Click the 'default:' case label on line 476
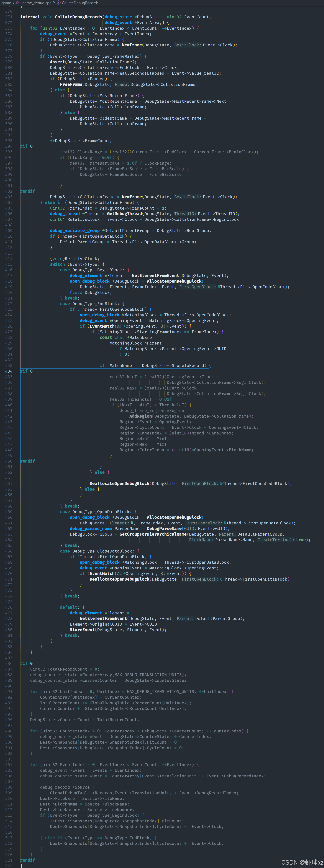 pos(70,607)
